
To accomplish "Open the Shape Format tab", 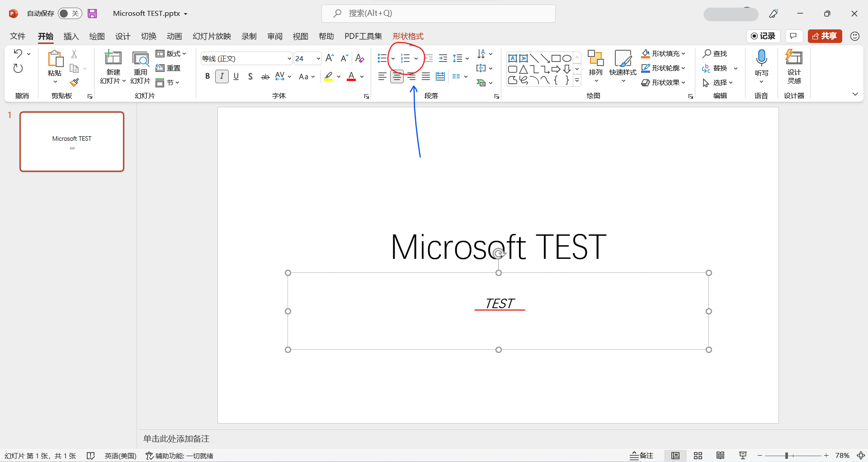I will [408, 36].
